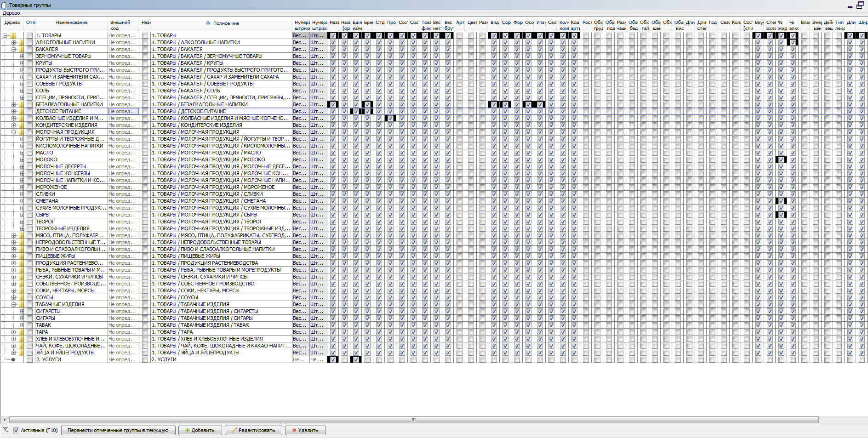Click the bullet node icon of 2. УСЛУГИ
Image resolution: width=868 pixels, height=438 pixels.
(13, 359)
